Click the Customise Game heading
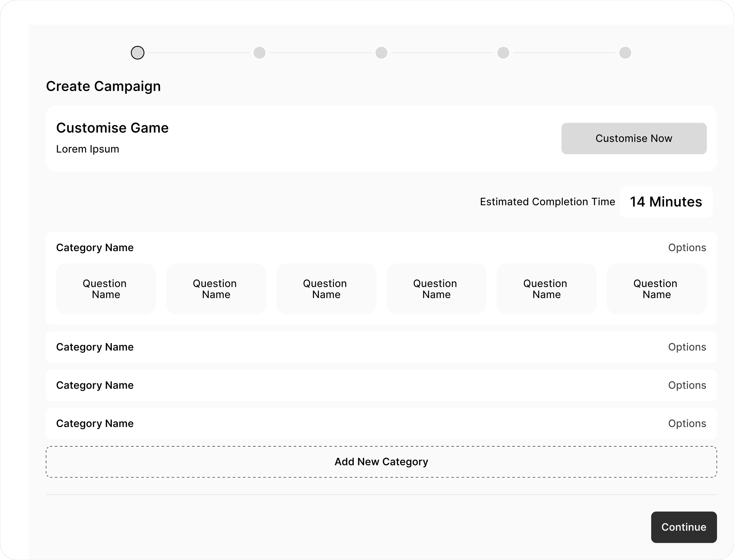Image resolution: width=734 pixels, height=560 pixels. (x=112, y=128)
